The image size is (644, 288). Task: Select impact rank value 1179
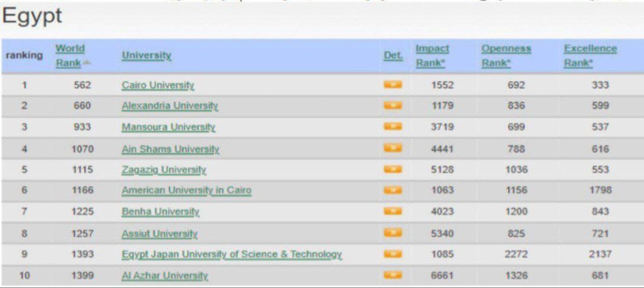point(442,106)
